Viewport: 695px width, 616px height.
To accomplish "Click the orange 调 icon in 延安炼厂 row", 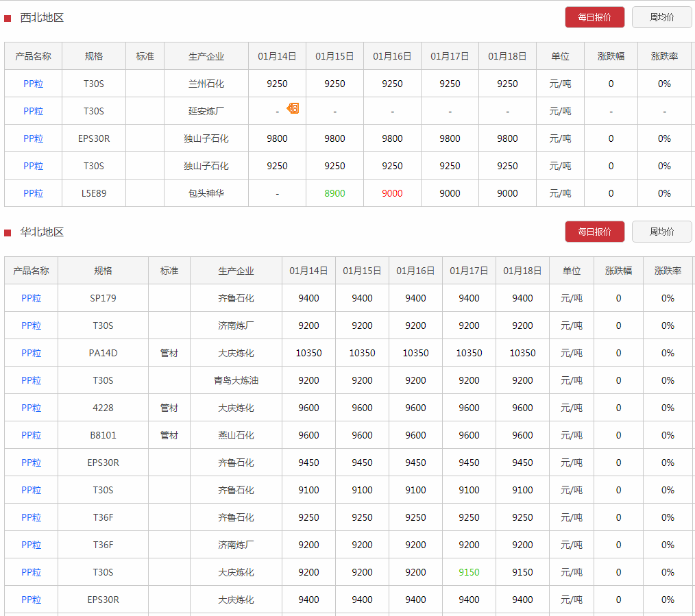I will (293, 108).
